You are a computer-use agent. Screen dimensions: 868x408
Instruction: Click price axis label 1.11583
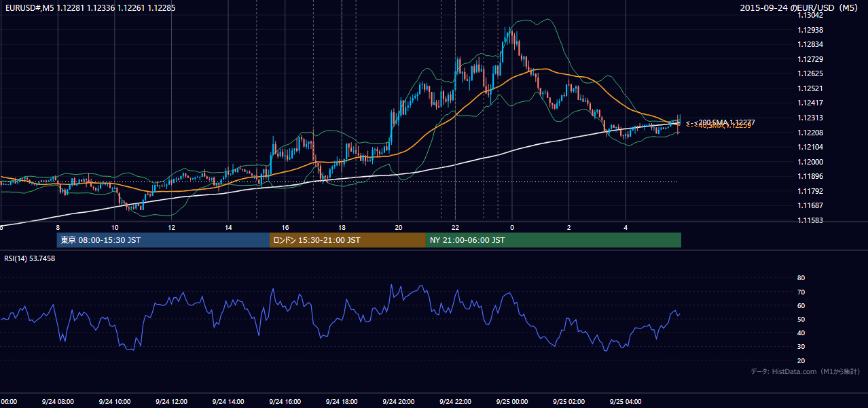point(809,220)
